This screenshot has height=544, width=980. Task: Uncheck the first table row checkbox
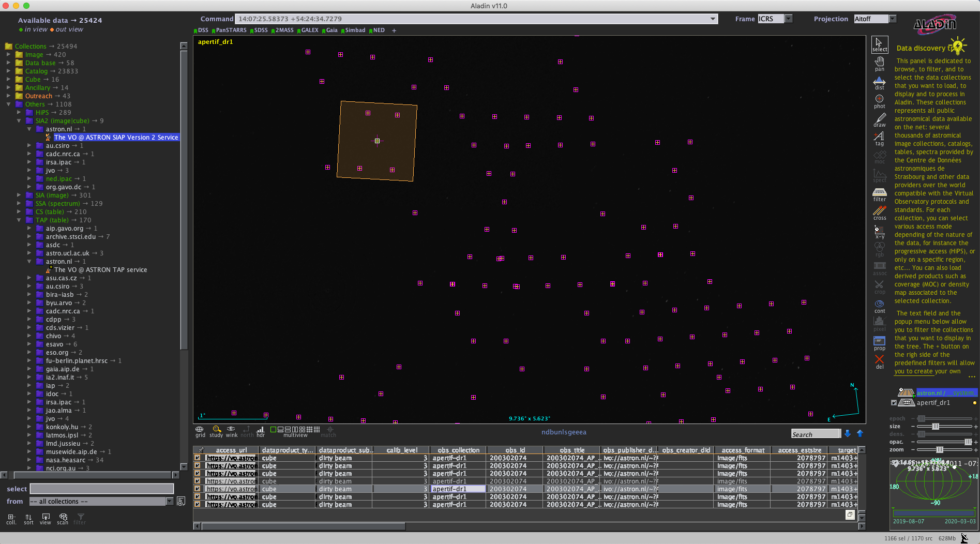tap(197, 458)
